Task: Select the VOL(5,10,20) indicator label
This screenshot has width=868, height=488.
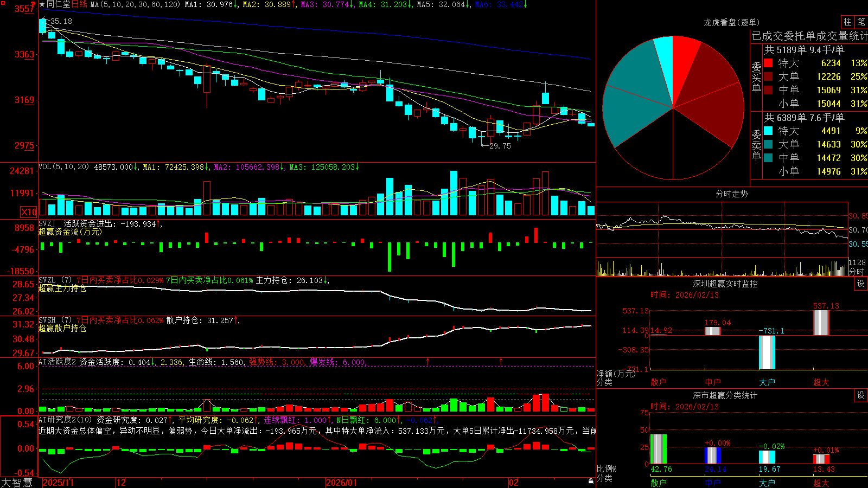Action: point(63,166)
